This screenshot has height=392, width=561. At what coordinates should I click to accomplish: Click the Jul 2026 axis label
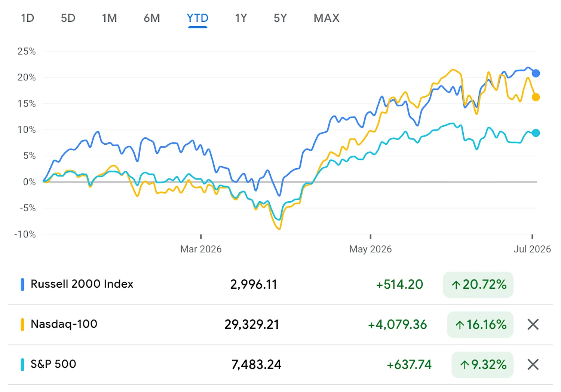[x=532, y=249]
